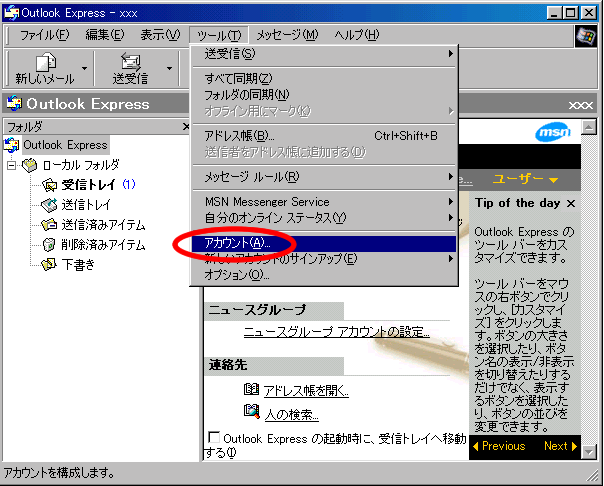Go to Next tip
Image resolution: width=604 pixels, height=486 pixels.
(560, 446)
